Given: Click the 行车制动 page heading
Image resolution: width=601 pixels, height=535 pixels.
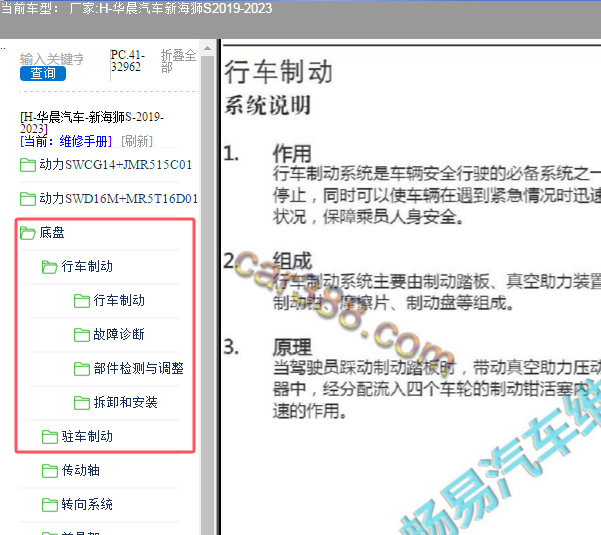Looking at the screenshot, I should coord(278,72).
